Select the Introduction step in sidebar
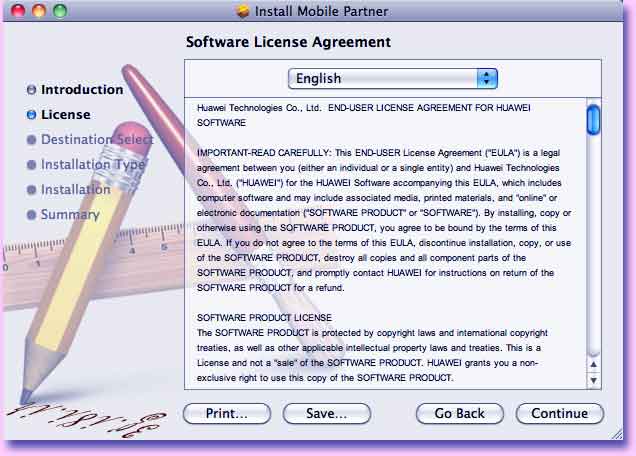The width and height of the screenshot is (636, 456). (82, 90)
